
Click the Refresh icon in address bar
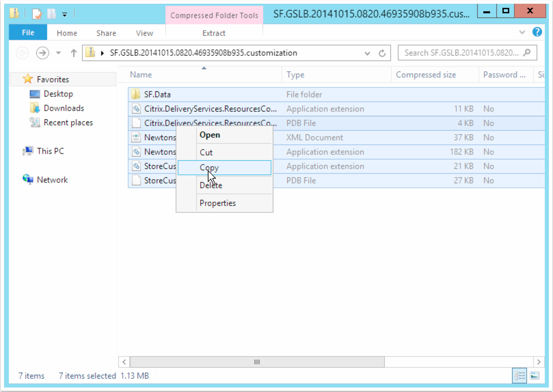pyautogui.click(x=382, y=53)
